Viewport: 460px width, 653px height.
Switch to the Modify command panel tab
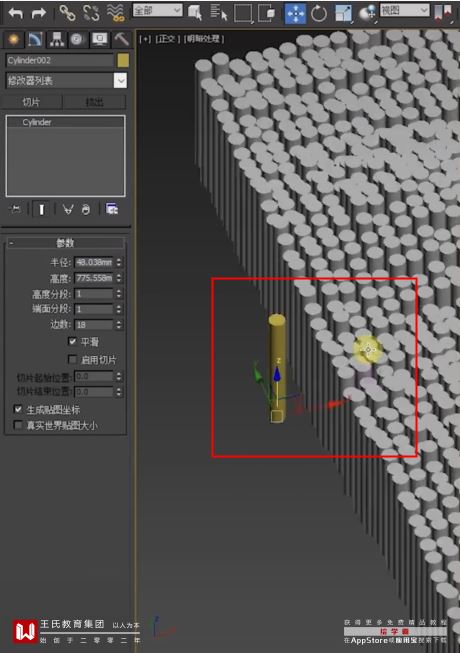tap(35, 40)
